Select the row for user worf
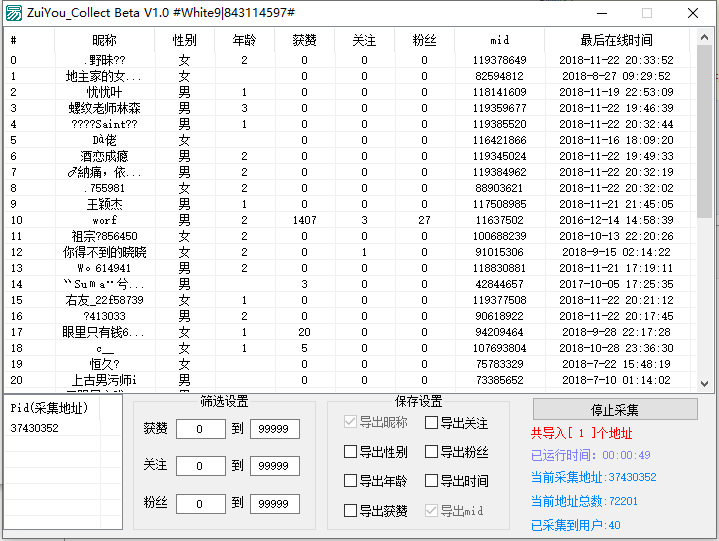The width and height of the screenshot is (719, 541). 347,220
